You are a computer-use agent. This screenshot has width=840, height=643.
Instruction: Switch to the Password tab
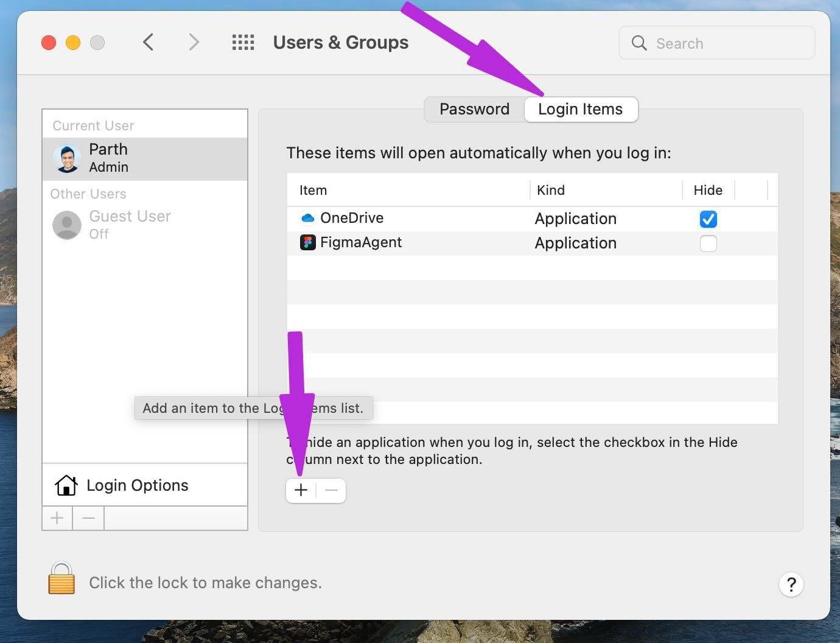click(x=474, y=109)
